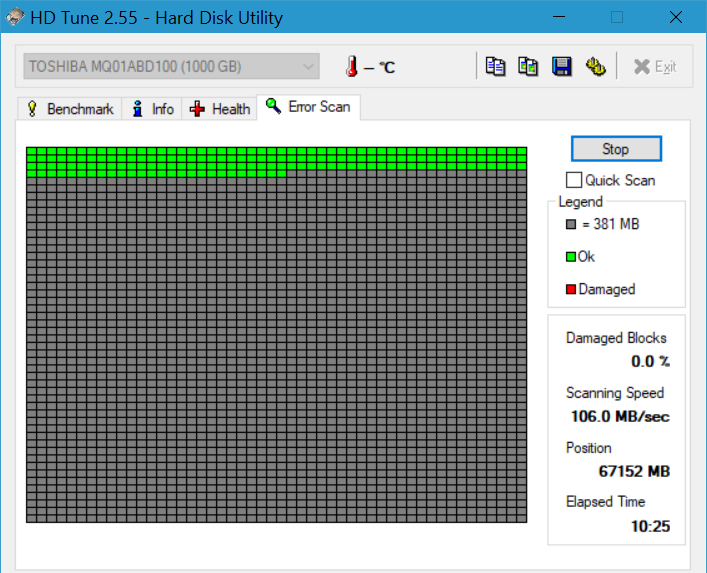Click the gray 381 MB legend square
707x573 pixels.
570,224
